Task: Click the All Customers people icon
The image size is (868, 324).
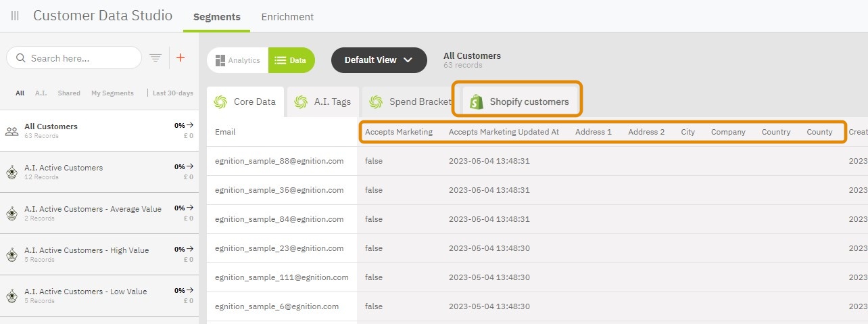Action: click(x=11, y=131)
